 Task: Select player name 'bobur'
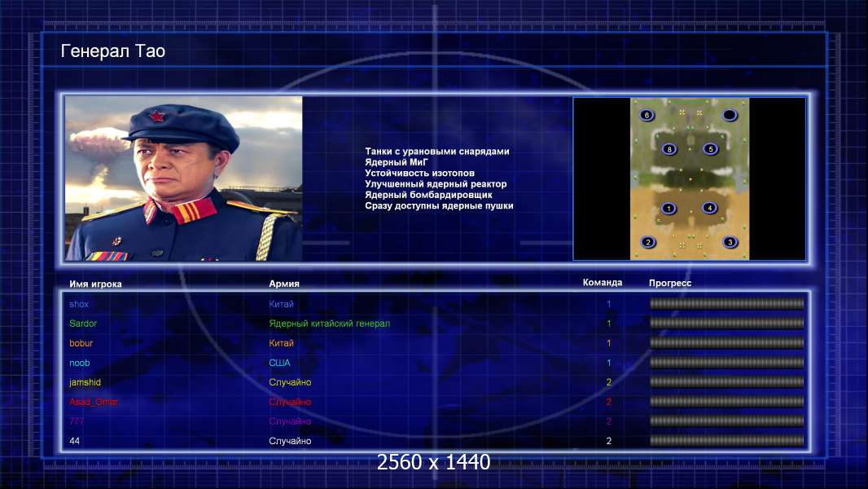pyautogui.click(x=81, y=343)
